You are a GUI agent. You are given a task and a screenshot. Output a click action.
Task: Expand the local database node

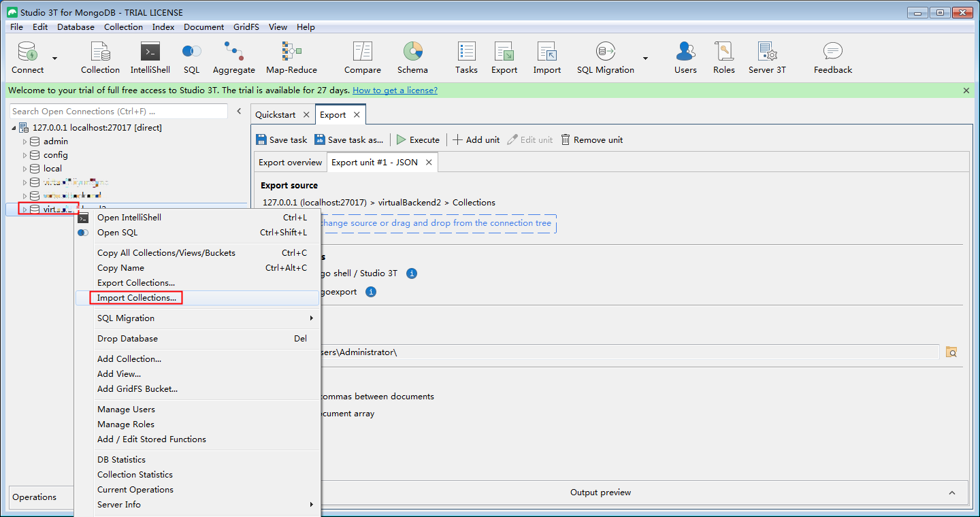(24, 169)
